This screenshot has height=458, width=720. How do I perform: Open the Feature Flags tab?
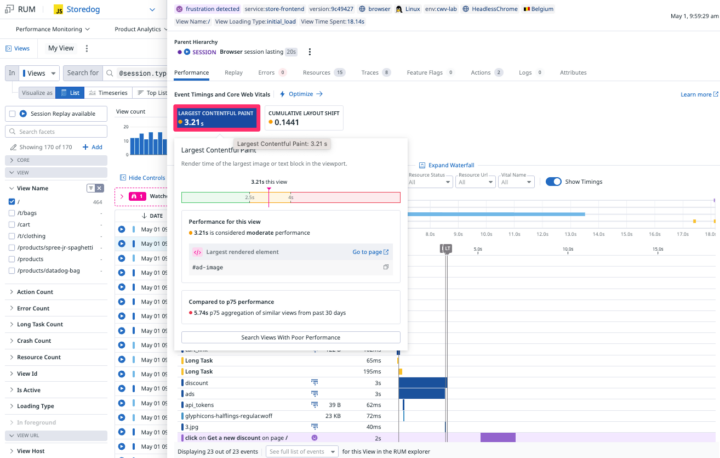(x=430, y=73)
